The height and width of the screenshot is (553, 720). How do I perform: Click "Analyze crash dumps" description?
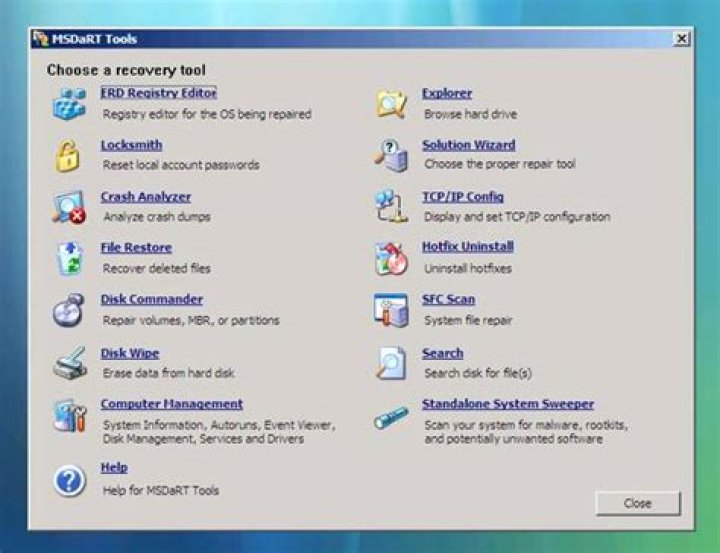pos(157,216)
